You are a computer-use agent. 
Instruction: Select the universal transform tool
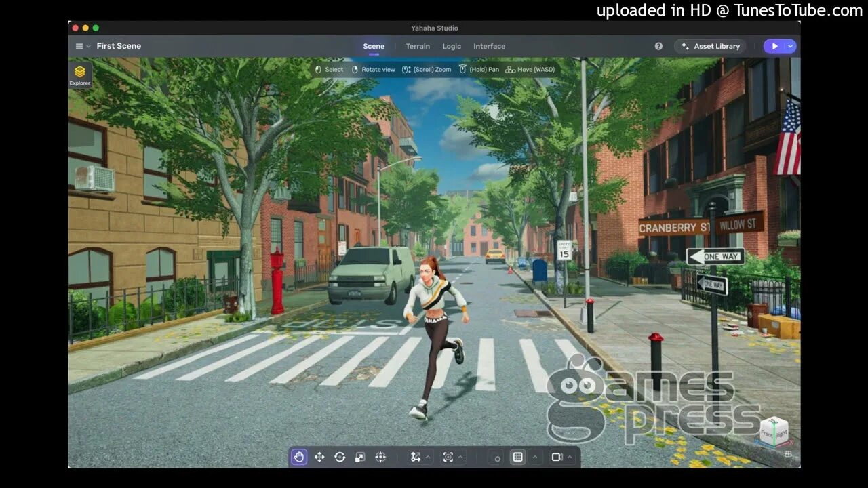(380, 457)
